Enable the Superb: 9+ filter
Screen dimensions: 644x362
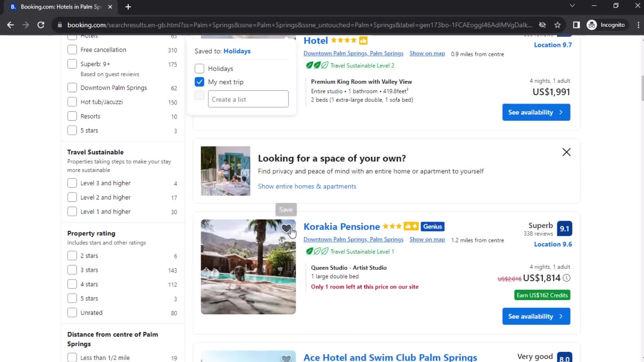coord(72,64)
